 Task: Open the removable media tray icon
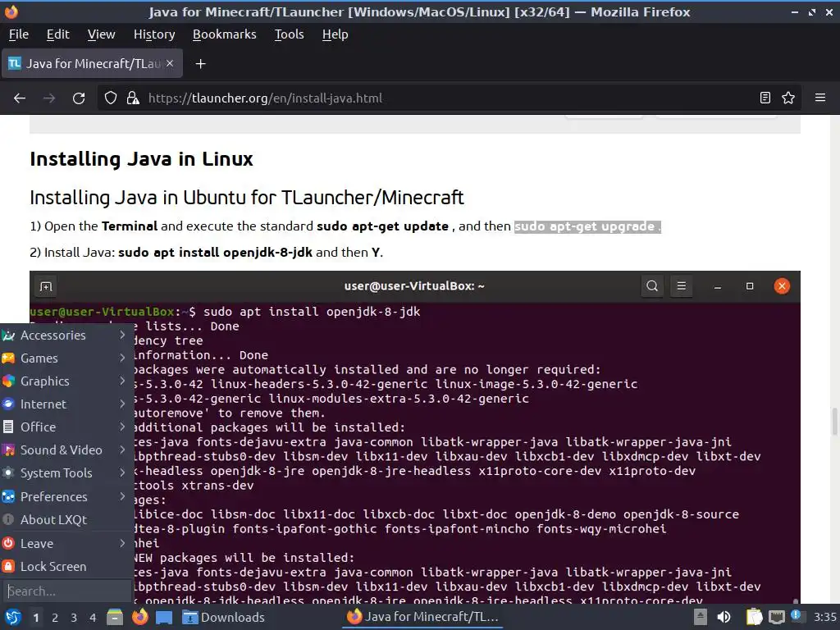[701, 617]
